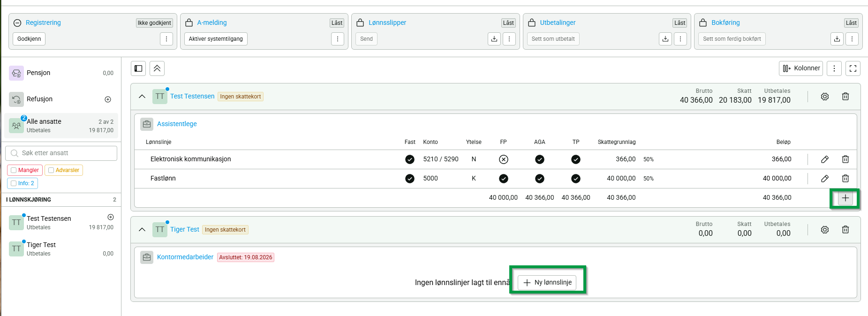Screen dimensions: 868x316
Task: Open more options in Registrering card
Action: [166, 39]
